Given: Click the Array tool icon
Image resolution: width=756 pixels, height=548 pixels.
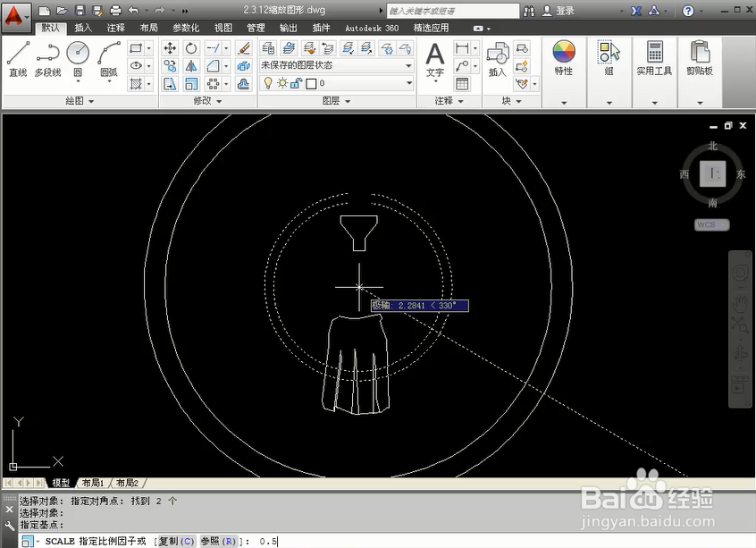Looking at the screenshot, I should (213, 84).
